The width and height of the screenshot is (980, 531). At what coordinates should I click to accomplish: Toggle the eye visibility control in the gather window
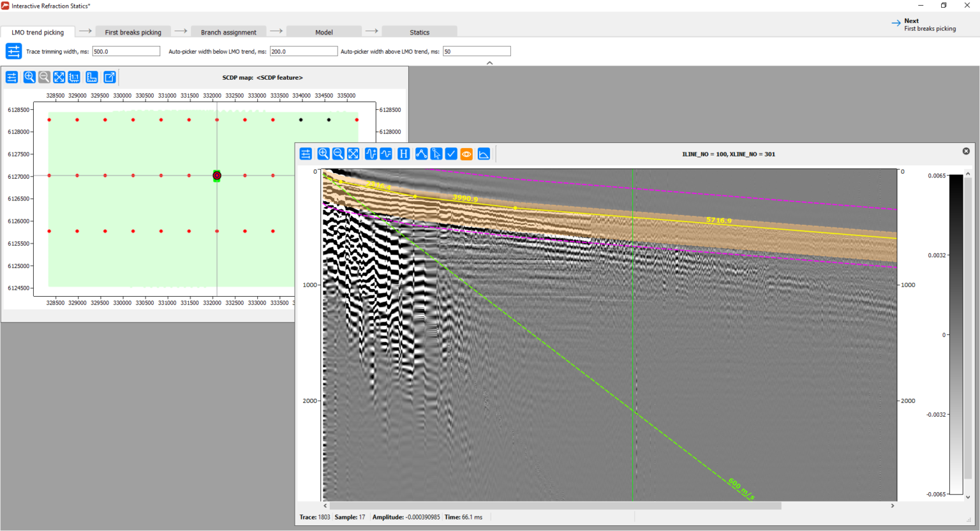click(466, 154)
